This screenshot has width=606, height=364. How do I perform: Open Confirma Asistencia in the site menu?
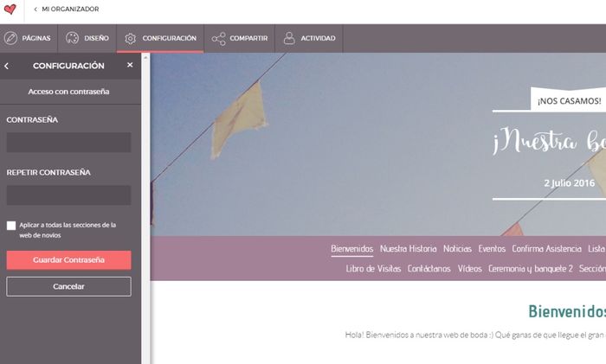tap(546, 249)
